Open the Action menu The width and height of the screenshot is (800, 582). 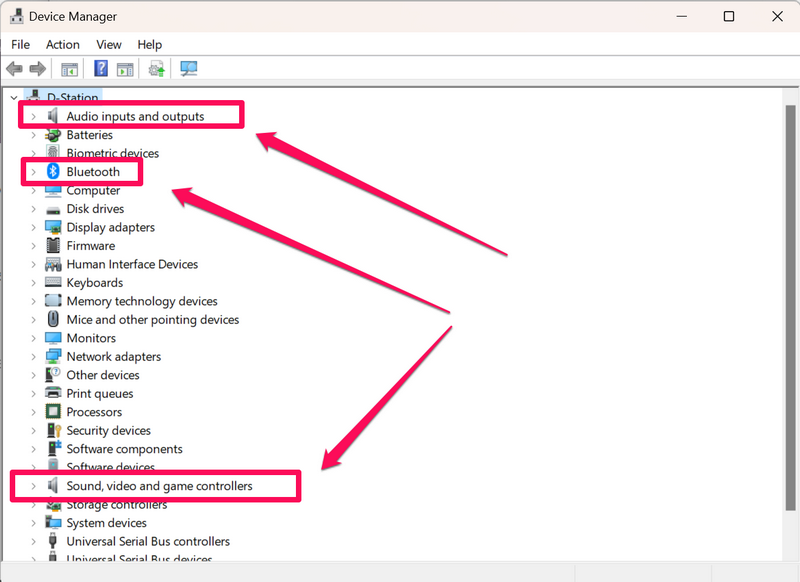[x=63, y=44]
